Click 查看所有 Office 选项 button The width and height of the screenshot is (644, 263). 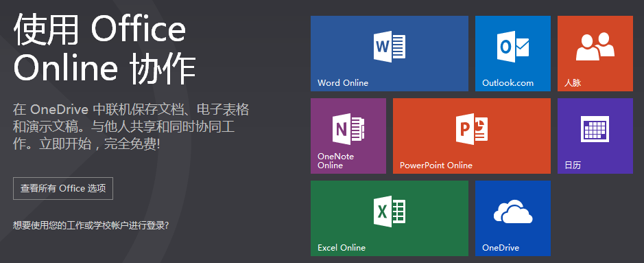coord(63,189)
